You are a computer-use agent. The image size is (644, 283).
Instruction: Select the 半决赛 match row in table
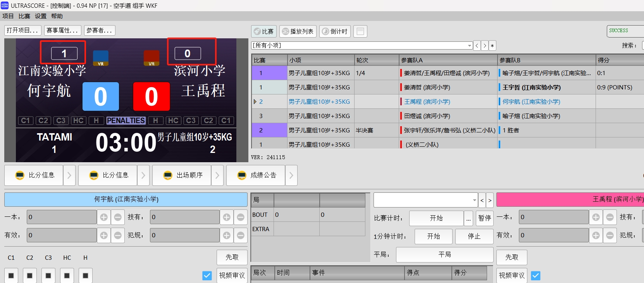pyautogui.click(x=364, y=130)
